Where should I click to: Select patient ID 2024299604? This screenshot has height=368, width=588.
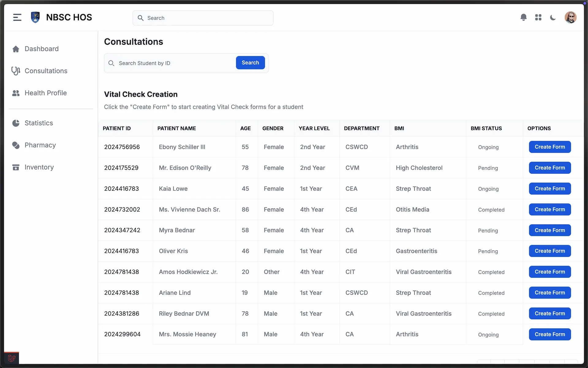coord(122,334)
